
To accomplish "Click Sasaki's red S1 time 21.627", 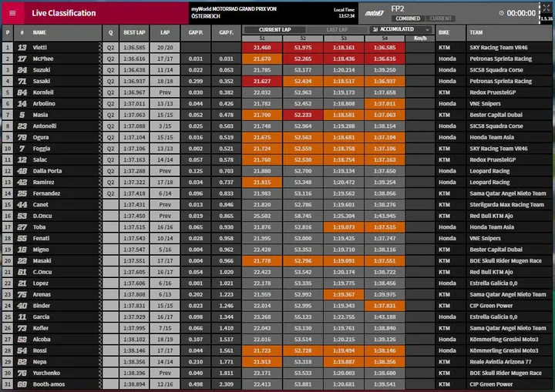I will [x=262, y=81].
